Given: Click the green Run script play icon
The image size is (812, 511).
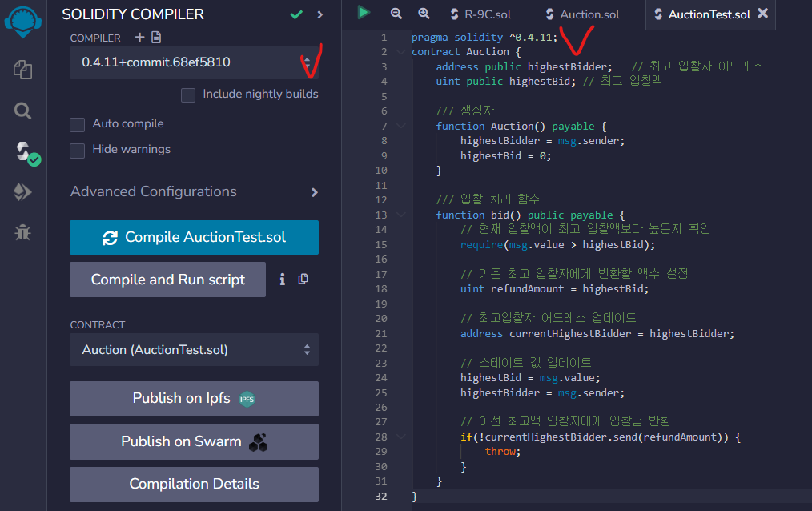Looking at the screenshot, I should pos(364,13).
